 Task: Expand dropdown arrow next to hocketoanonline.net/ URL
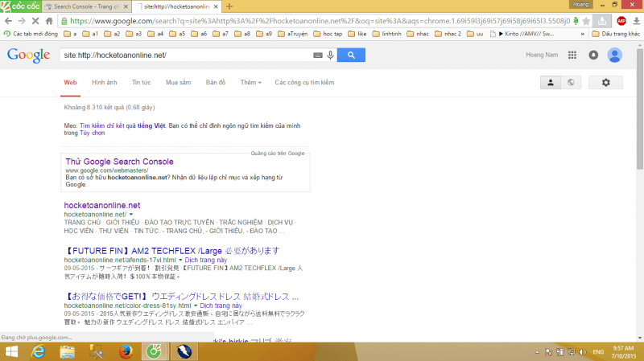[131, 215]
